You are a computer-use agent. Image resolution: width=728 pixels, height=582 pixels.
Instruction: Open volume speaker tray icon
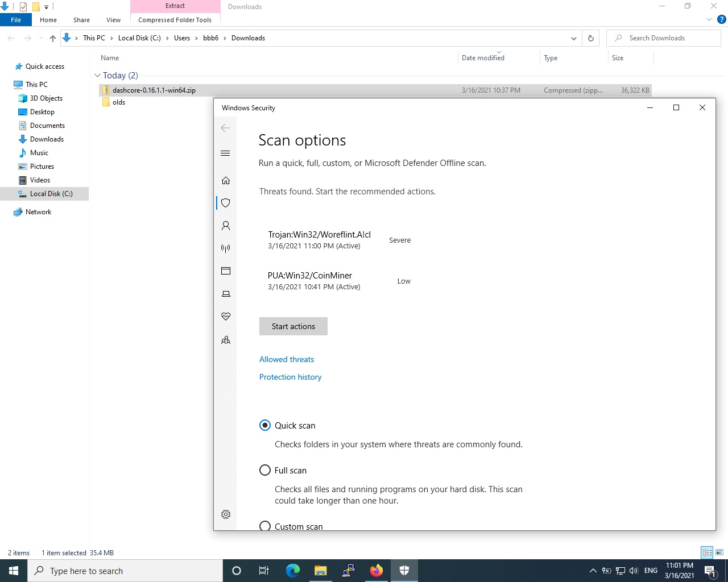[x=634, y=571]
